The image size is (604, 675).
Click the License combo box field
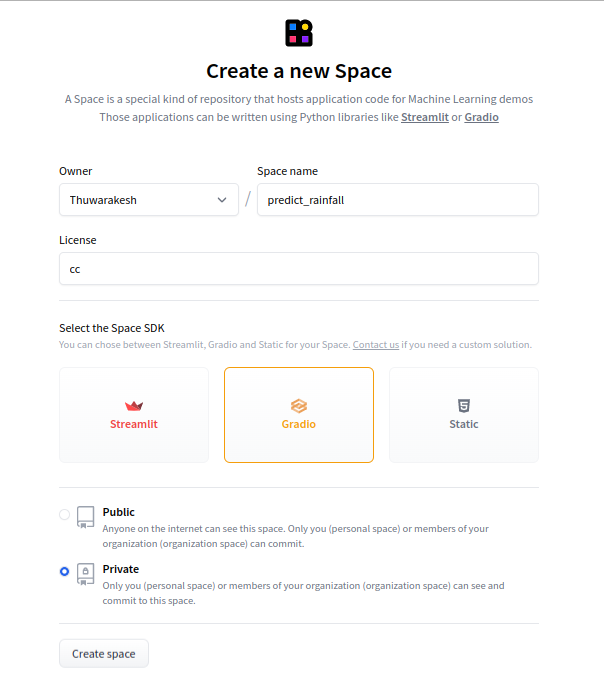tap(298, 268)
